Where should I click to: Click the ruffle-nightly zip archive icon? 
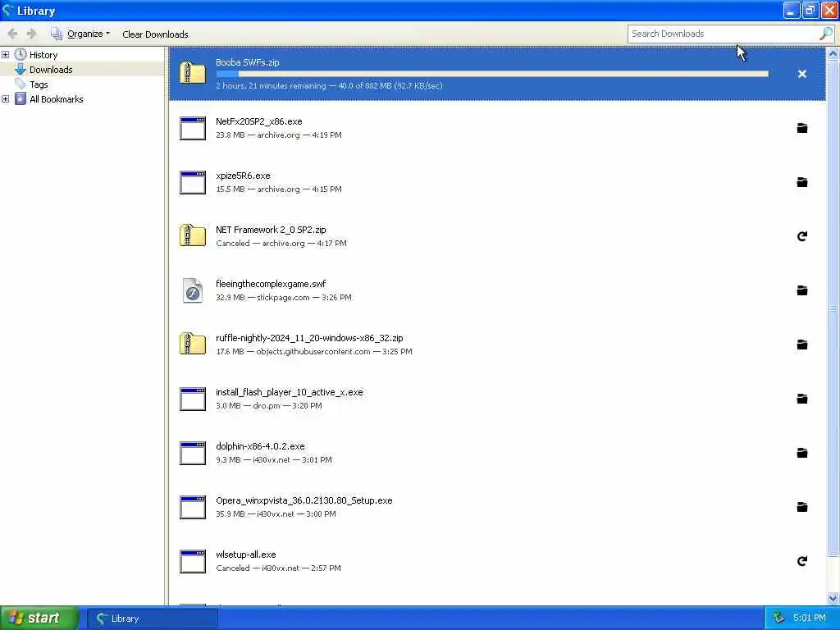(x=192, y=344)
